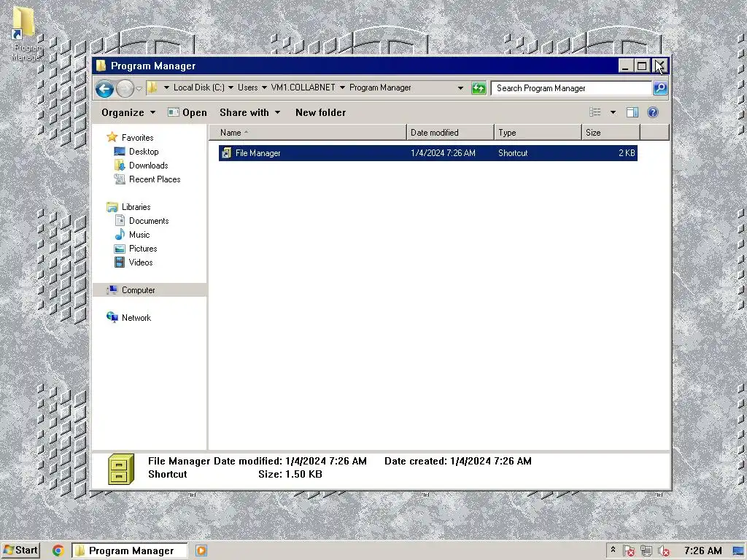Open the Start menu
Image resolution: width=747 pixels, height=560 pixels.
coord(20,551)
